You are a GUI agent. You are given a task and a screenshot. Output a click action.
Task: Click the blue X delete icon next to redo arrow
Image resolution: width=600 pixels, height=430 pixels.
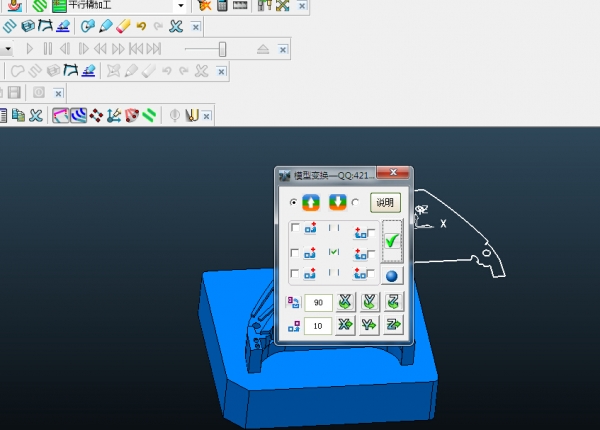(176, 26)
